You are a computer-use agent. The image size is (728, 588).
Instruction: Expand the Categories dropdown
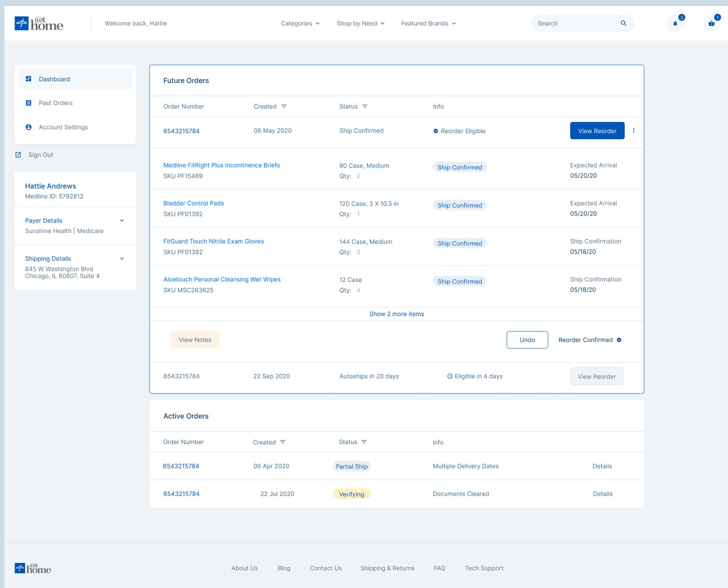[300, 23]
